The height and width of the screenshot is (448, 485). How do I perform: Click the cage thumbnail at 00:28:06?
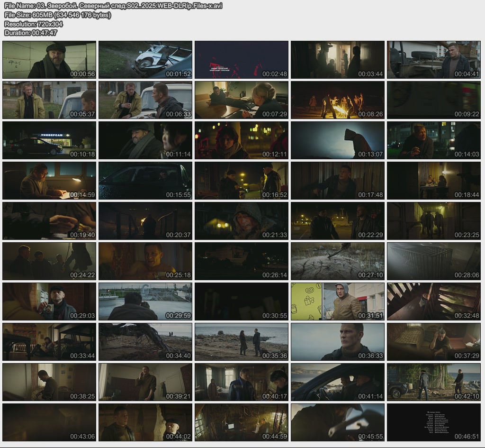[434, 261]
